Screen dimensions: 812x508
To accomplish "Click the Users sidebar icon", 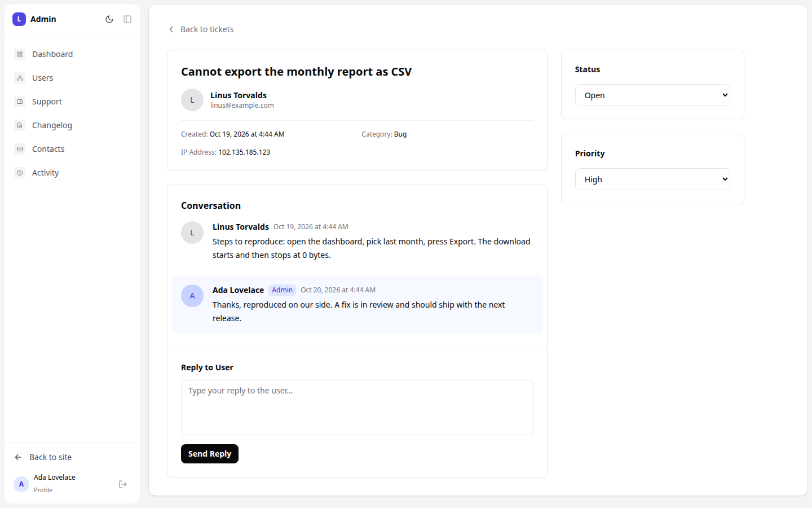I will [20, 78].
